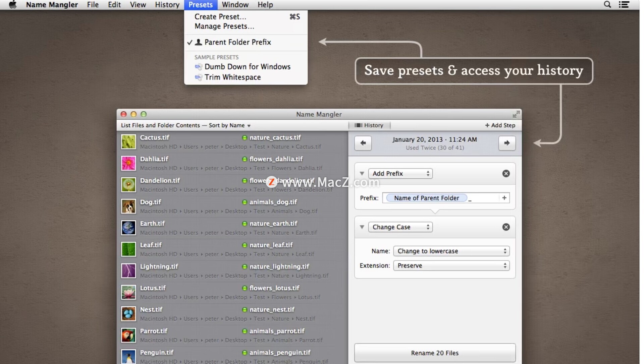Click Nest.tif thumbnail

pos(128,314)
